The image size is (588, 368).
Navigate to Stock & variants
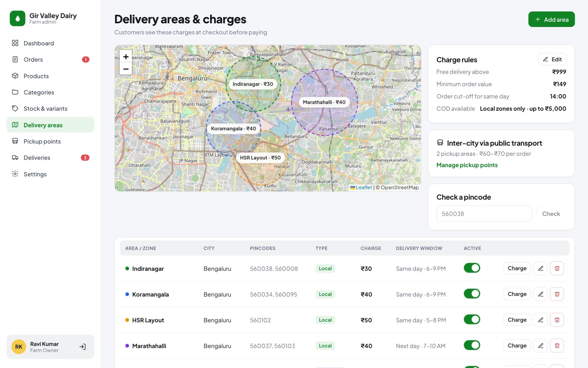coord(50,109)
